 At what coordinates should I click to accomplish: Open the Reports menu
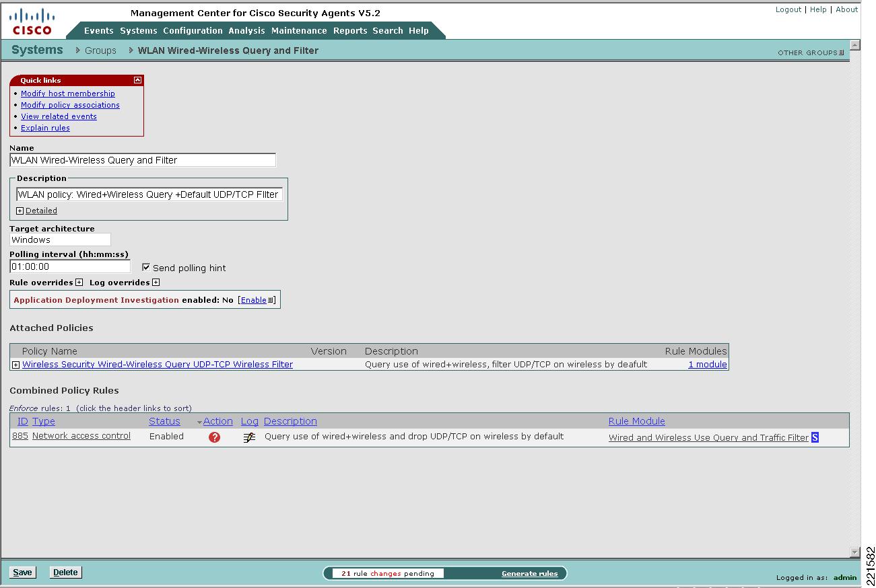coord(350,30)
